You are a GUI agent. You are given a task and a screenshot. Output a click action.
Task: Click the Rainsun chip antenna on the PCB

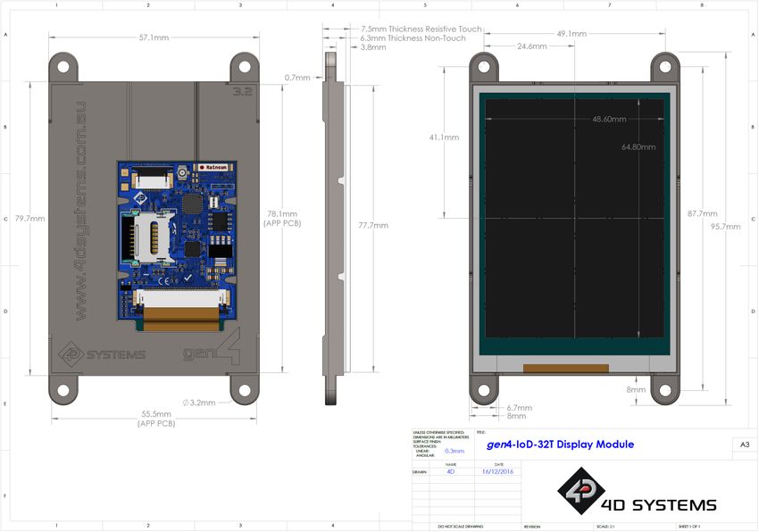tap(213, 167)
